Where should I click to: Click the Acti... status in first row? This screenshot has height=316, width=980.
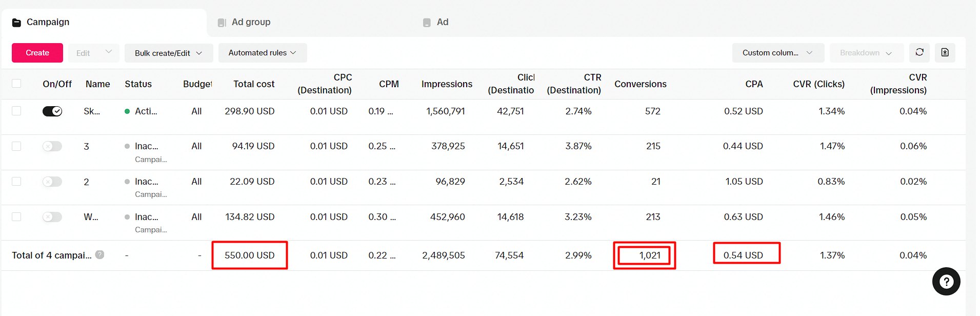146,111
